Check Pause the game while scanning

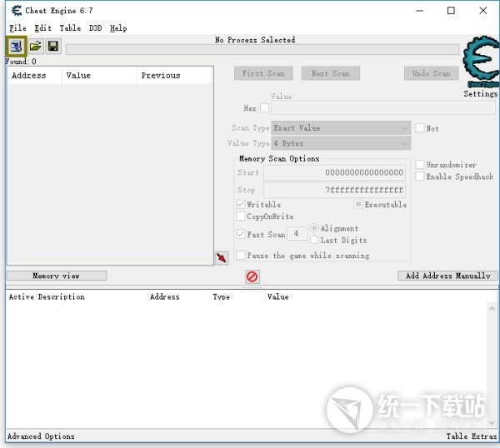(241, 255)
